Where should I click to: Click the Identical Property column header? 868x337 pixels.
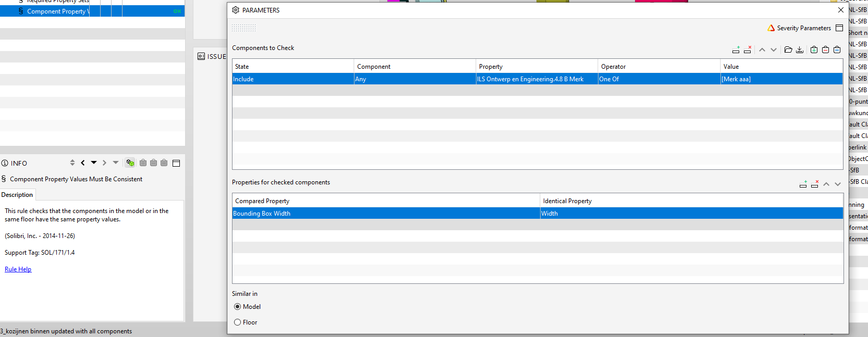point(692,201)
